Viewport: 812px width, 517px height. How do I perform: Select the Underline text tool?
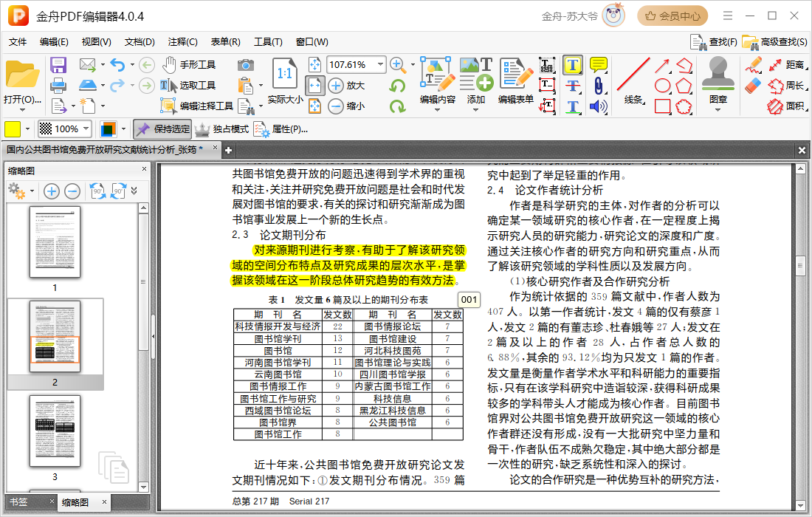pyautogui.click(x=572, y=106)
